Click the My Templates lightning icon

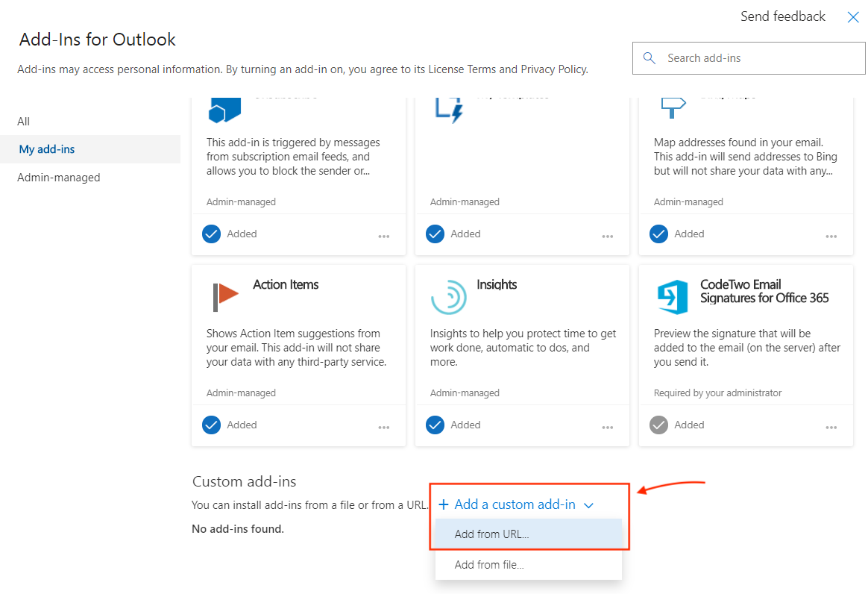[449, 110]
